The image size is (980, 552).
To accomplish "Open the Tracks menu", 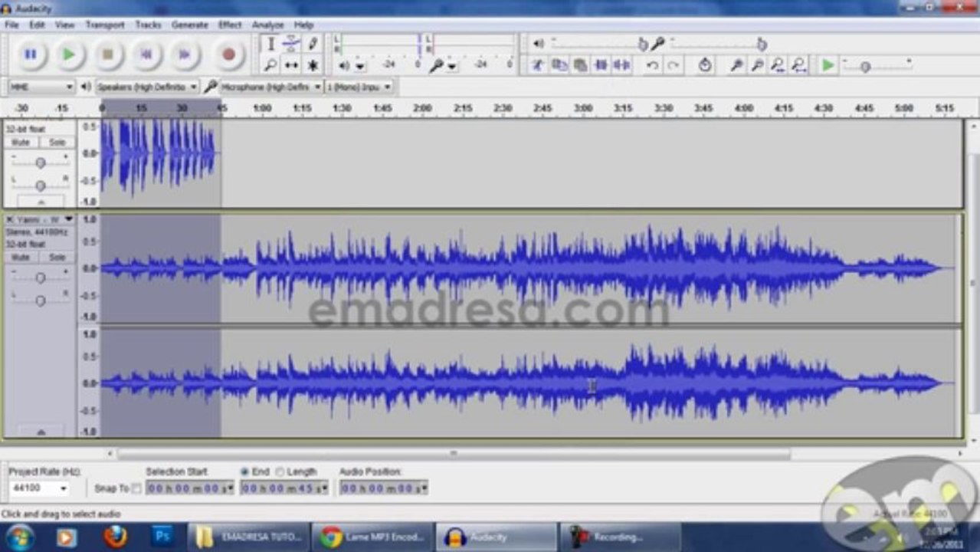I will (x=148, y=25).
